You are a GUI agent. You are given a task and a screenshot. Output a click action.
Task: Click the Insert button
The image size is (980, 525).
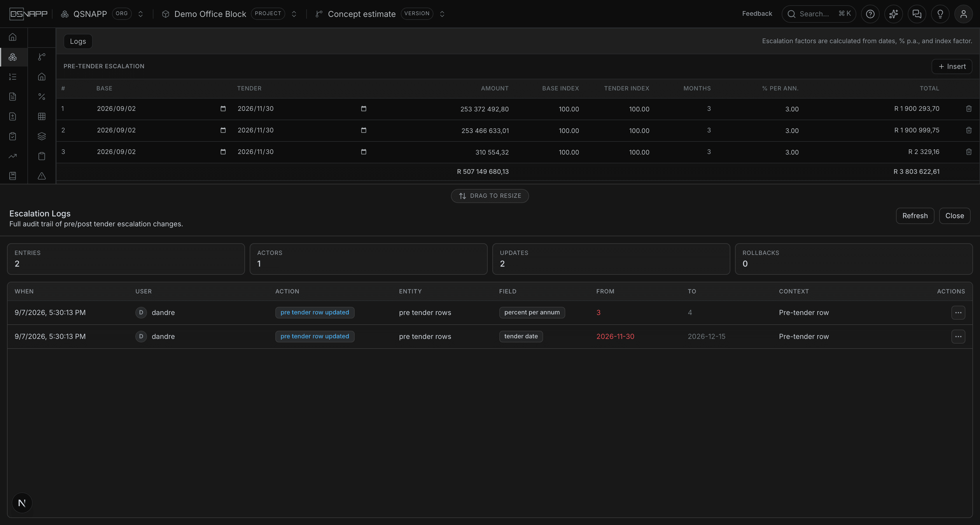point(952,66)
